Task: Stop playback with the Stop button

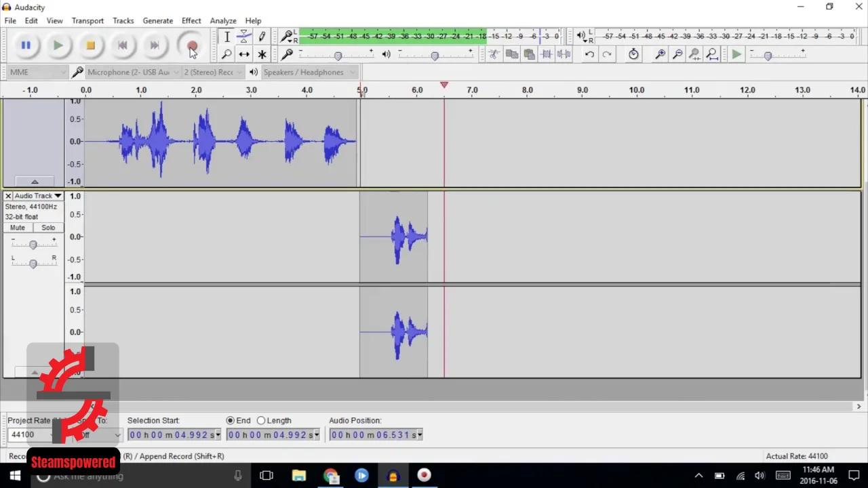Action: pyautogui.click(x=90, y=45)
